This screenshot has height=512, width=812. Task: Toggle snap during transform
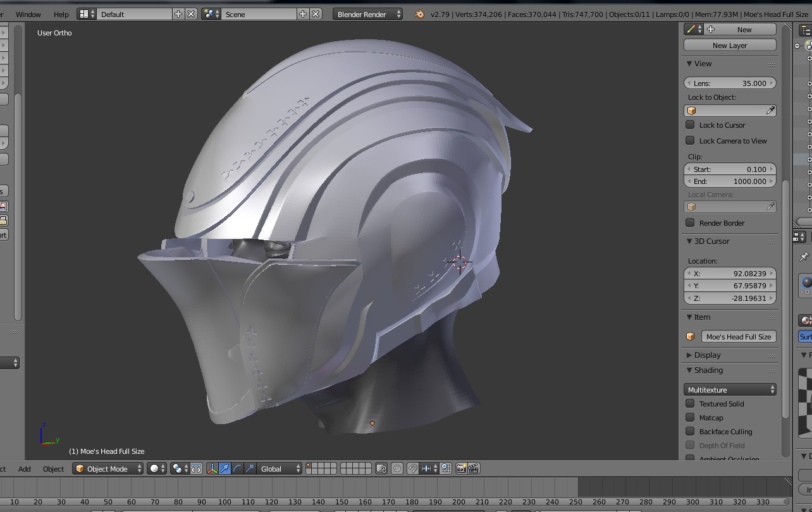[412, 469]
